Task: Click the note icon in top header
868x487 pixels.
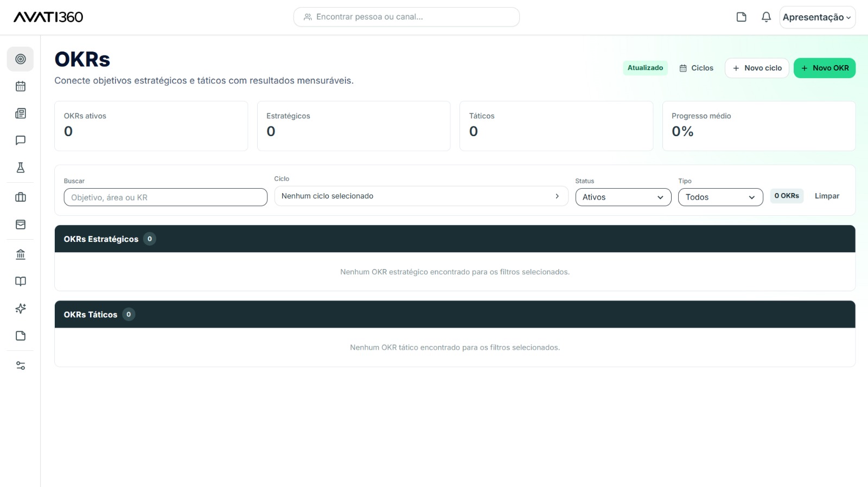Action: point(741,17)
